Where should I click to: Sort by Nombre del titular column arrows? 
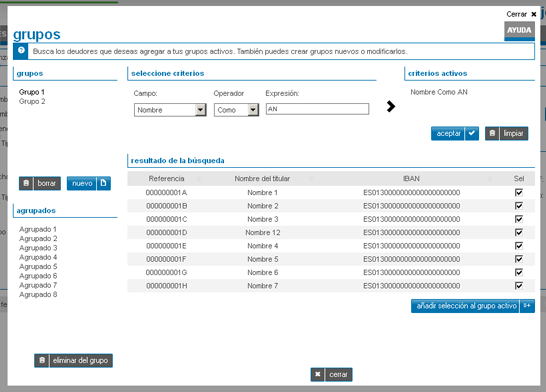[312, 179]
